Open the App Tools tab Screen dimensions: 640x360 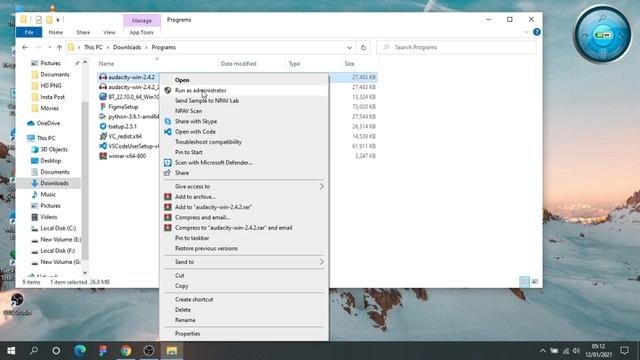[x=142, y=32]
